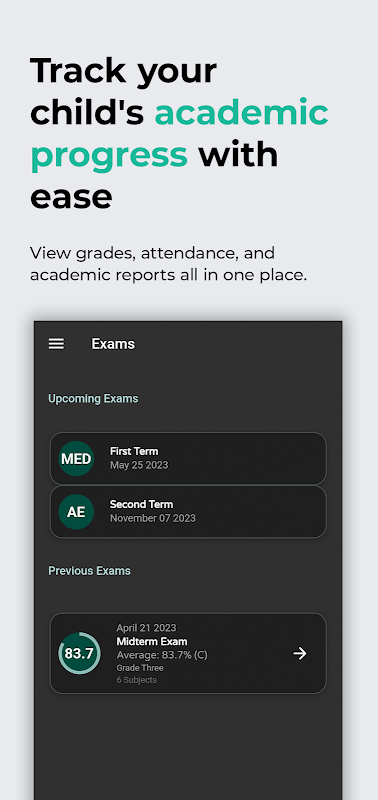
Task: Tap the AE circular badge icon
Action: (x=76, y=512)
